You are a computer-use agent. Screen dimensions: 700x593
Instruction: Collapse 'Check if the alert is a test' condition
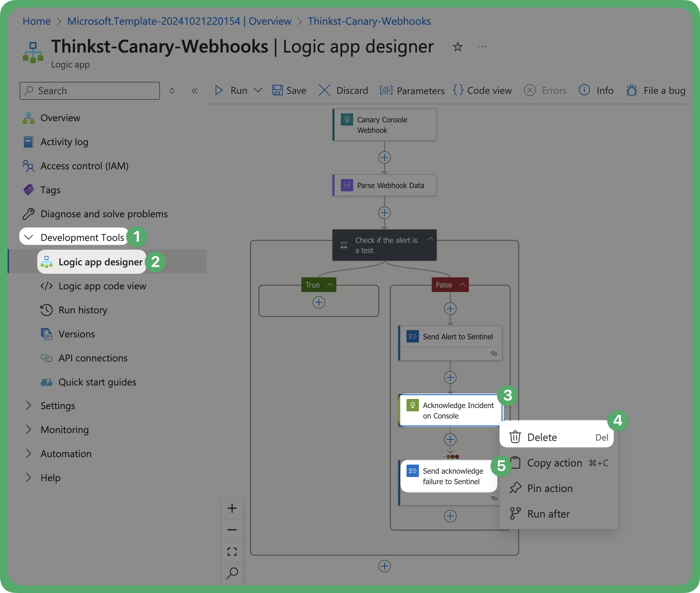coord(430,239)
